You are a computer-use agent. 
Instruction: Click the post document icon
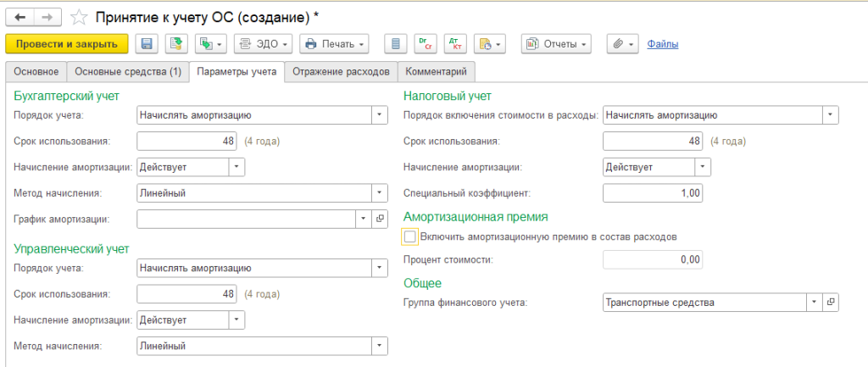pos(176,43)
